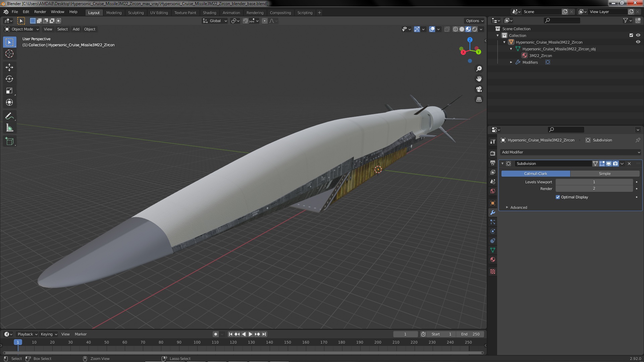Open the File menu

[15, 12]
